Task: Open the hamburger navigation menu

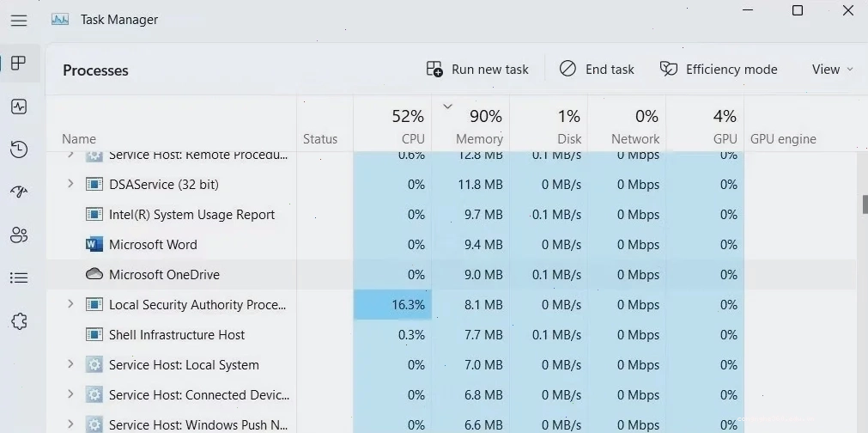Action: click(x=19, y=21)
